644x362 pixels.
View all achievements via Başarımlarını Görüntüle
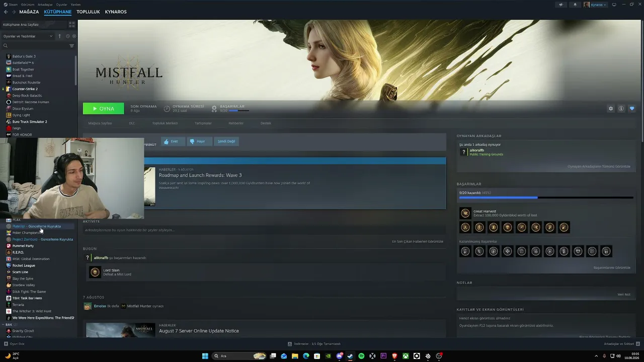[x=612, y=267]
